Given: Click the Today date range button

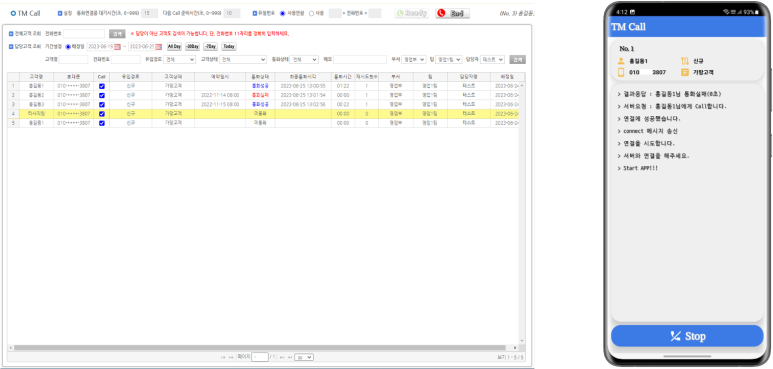Looking at the screenshot, I should point(229,47).
